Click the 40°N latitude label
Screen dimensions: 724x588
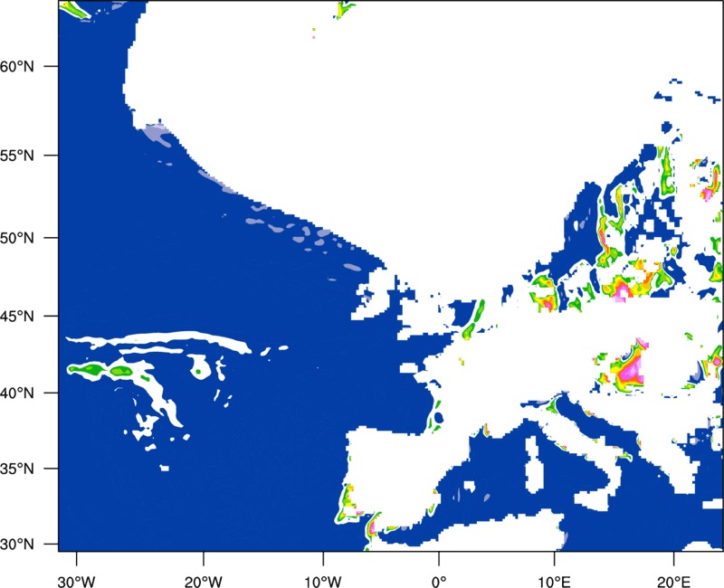(x=17, y=394)
